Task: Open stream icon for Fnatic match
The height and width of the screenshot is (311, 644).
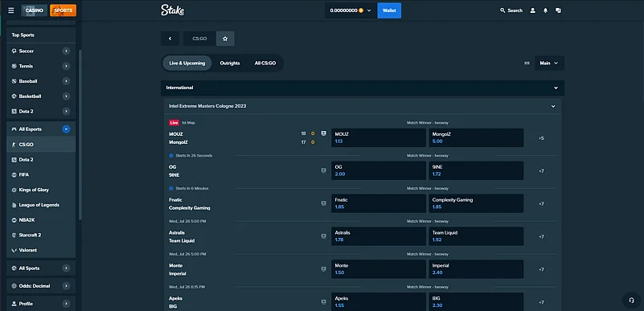Action: [x=324, y=203]
